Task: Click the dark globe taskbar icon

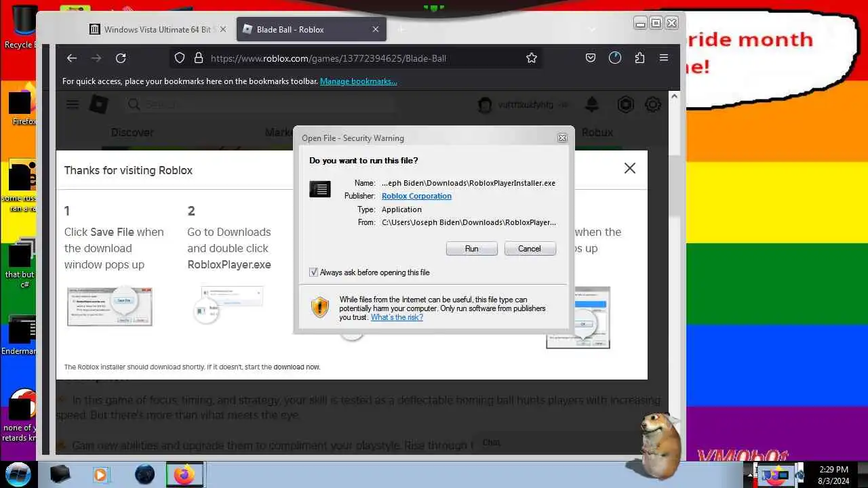Action: (144, 474)
